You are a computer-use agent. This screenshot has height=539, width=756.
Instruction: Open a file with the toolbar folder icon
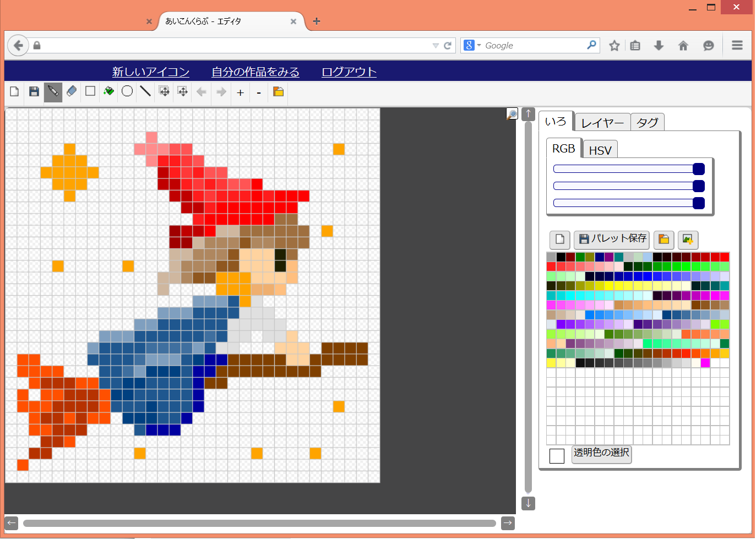click(279, 91)
